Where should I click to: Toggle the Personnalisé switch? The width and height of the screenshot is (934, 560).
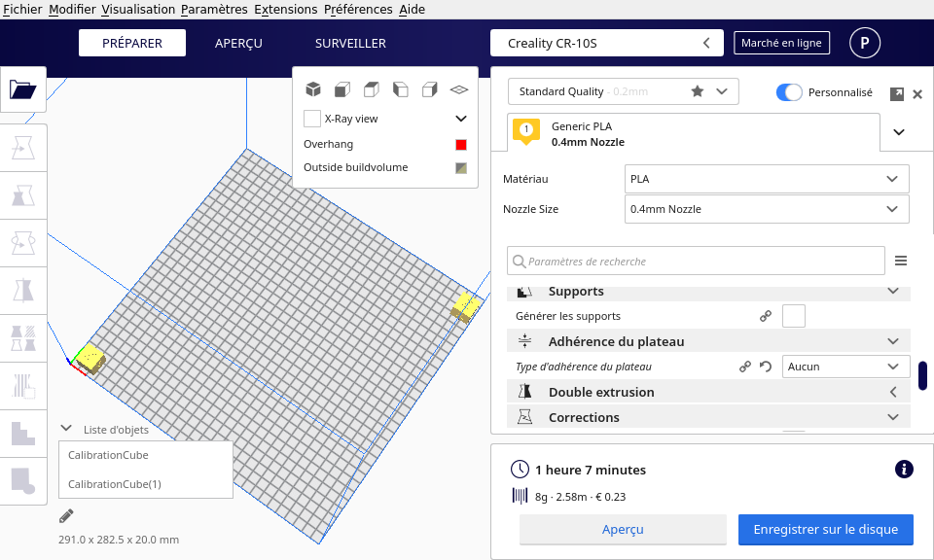pos(789,92)
